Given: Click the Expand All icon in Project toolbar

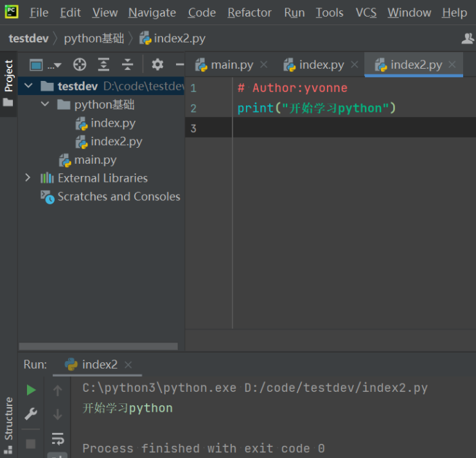Looking at the screenshot, I should (x=103, y=64).
